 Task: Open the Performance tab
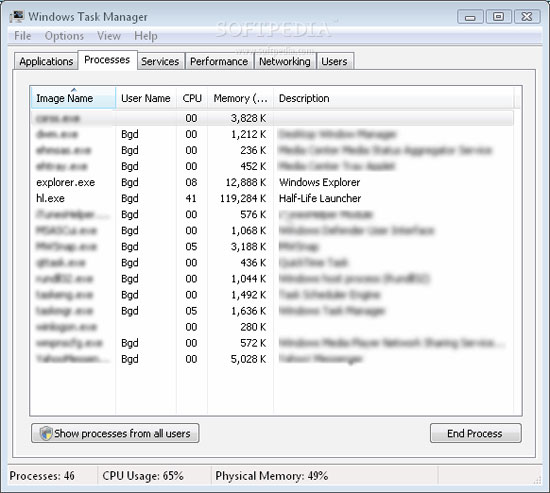[x=219, y=61]
